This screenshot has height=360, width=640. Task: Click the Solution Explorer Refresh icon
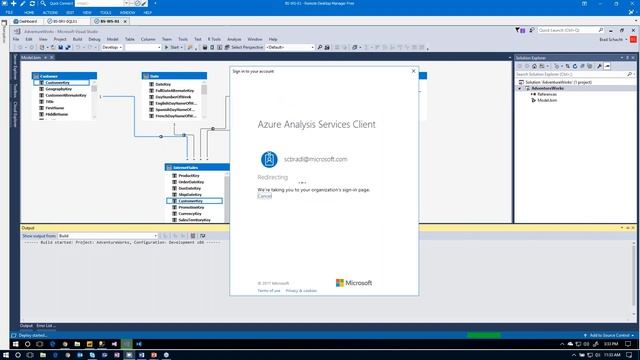click(x=575, y=66)
